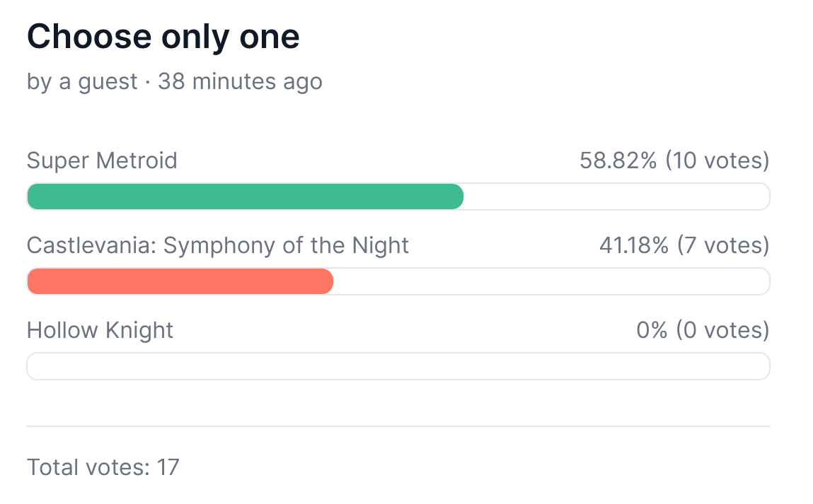Click the 0% value for Hollow Knight

click(652, 330)
